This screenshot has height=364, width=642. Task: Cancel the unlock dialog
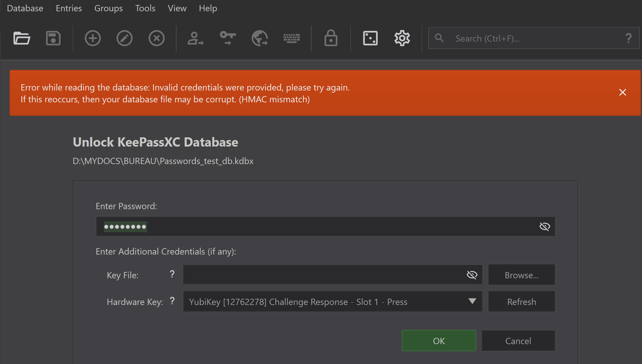518,341
